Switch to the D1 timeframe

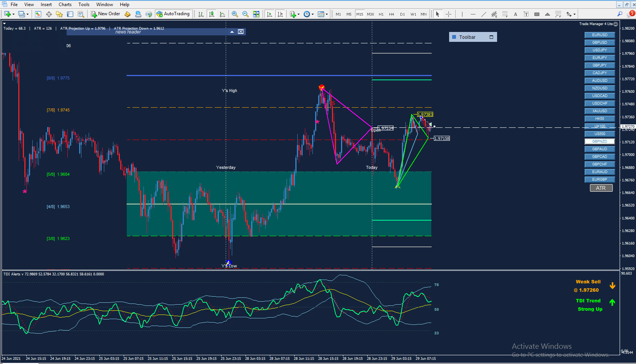(402, 14)
